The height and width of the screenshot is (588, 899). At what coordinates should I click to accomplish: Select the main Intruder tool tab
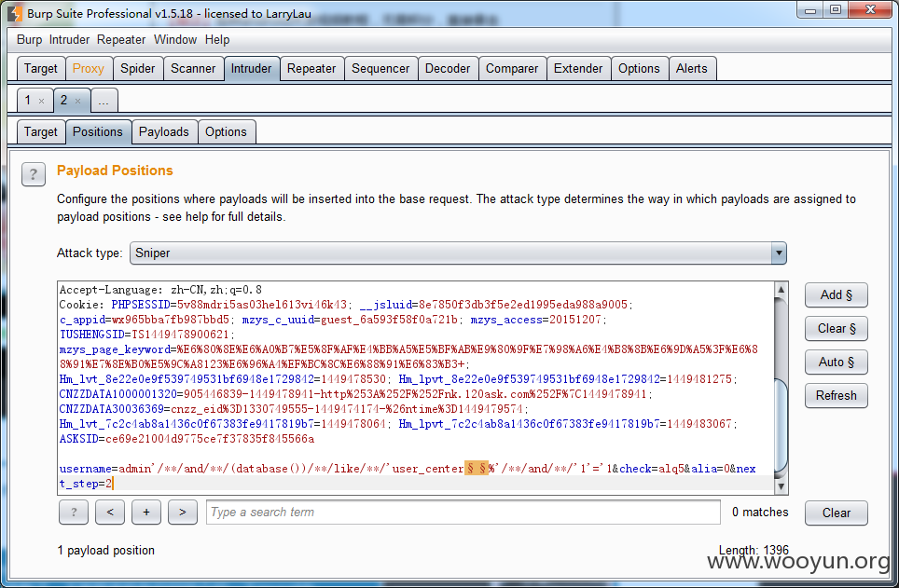click(251, 69)
